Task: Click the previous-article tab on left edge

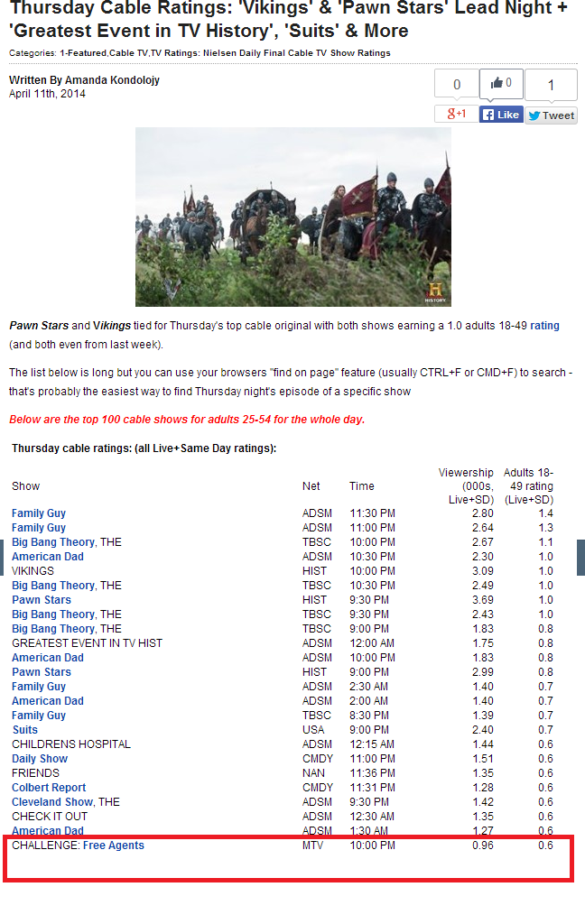Action: point(2,558)
